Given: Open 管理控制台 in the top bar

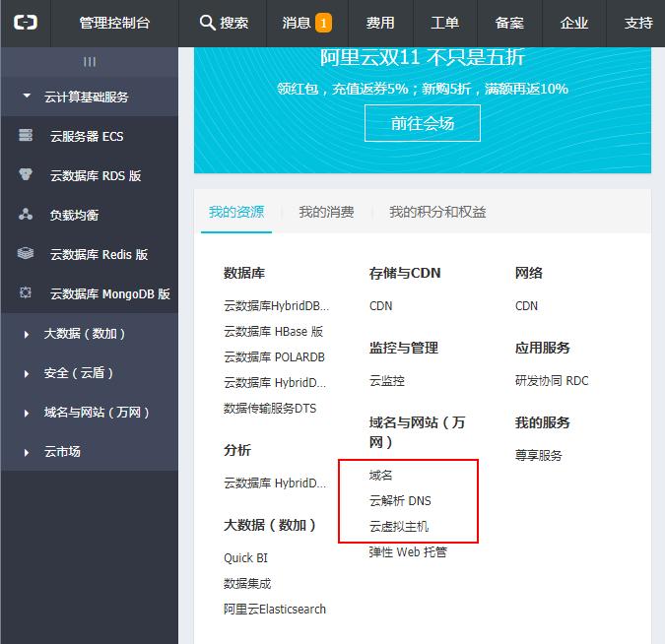Looking at the screenshot, I should coord(114,23).
